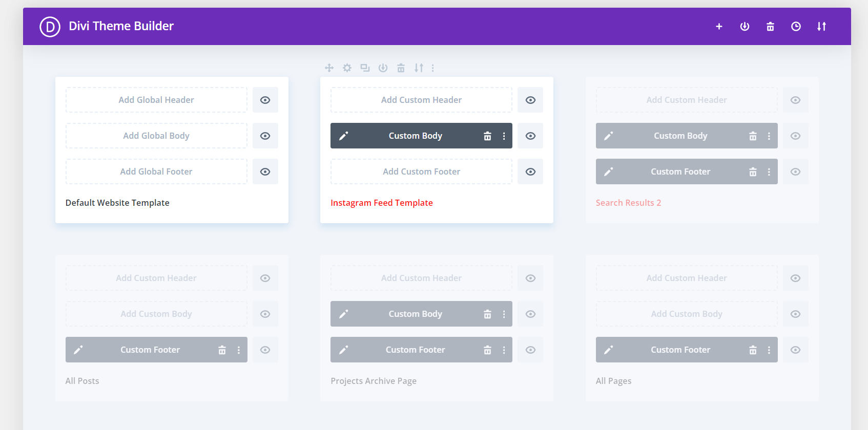Export Instagram Feed Template via arrows icon

pyautogui.click(x=419, y=68)
